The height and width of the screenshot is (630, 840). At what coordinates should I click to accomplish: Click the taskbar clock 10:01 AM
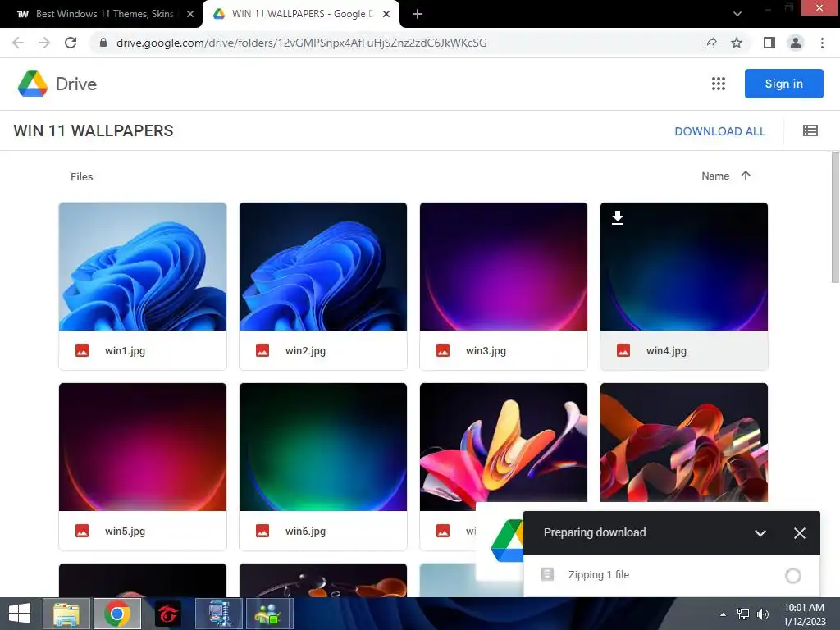coord(804,608)
